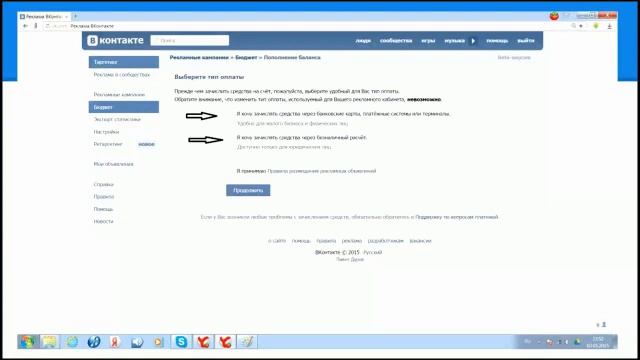This screenshot has height=360, width=640.
Task: Click правила in the footer links
Action: [x=326, y=241]
